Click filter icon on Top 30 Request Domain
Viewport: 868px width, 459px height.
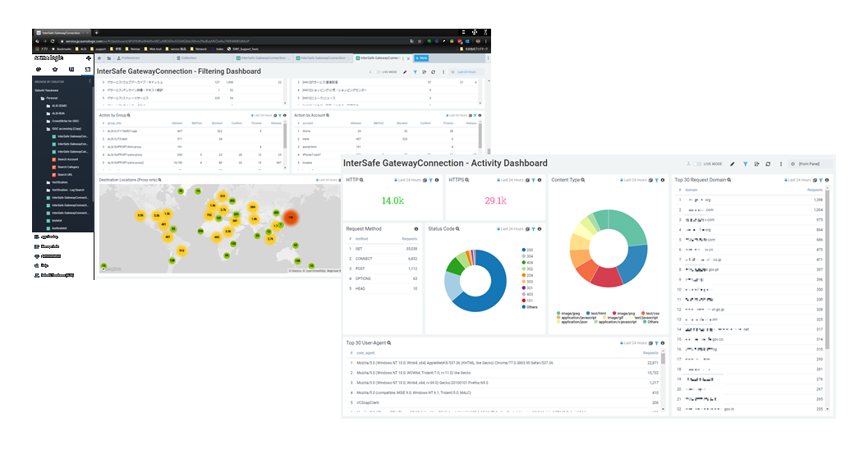point(821,180)
